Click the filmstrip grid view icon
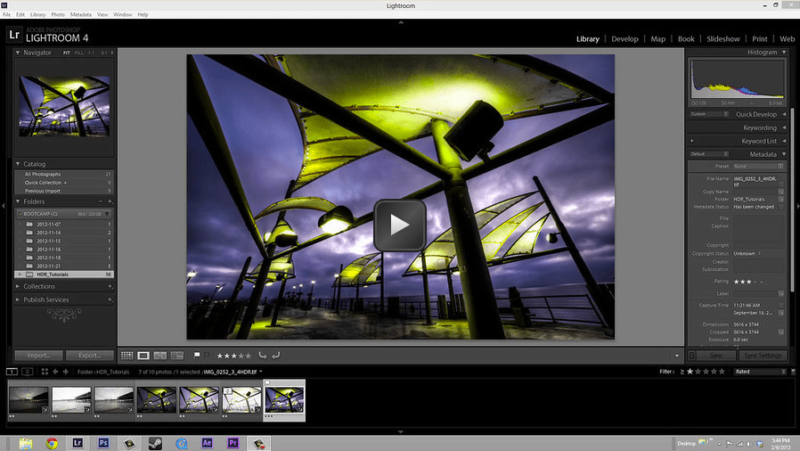 point(44,372)
